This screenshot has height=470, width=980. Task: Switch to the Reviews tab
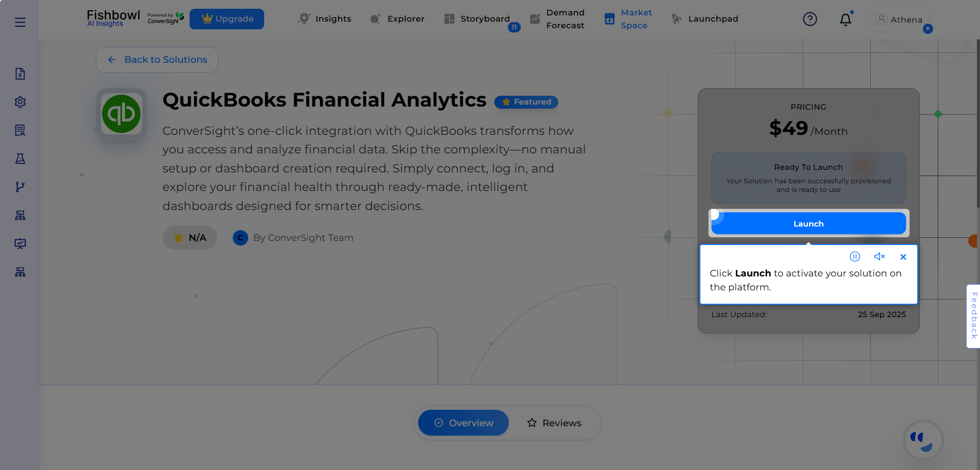pyautogui.click(x=554, y=423)
